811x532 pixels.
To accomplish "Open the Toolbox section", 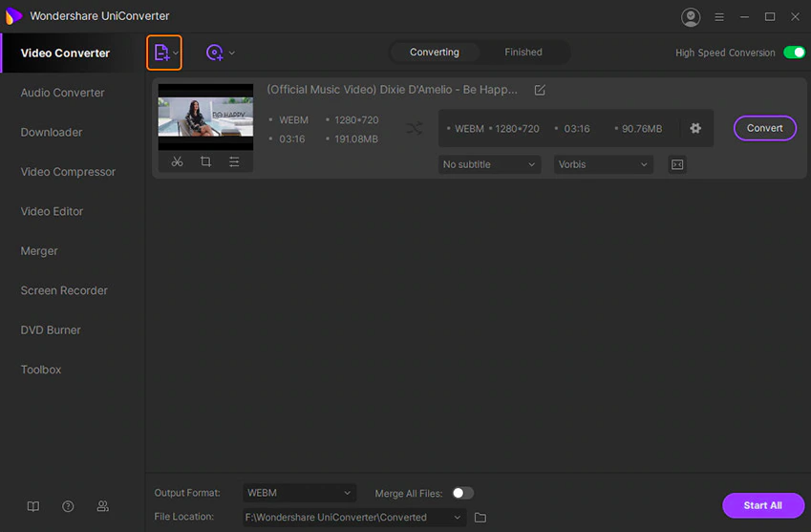I will 41,370.
